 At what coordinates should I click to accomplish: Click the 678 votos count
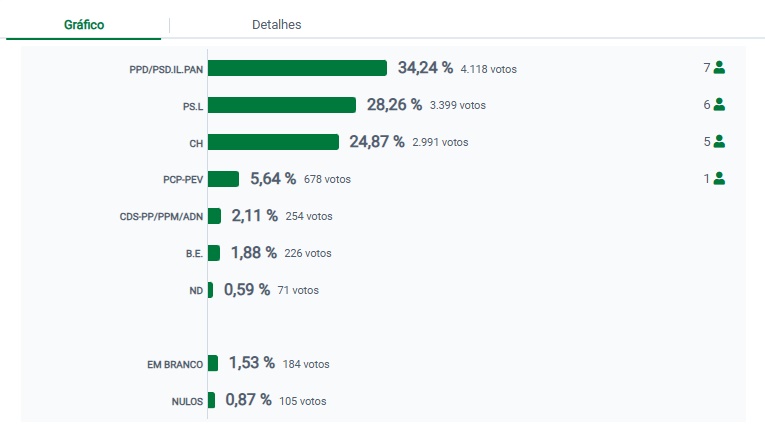pos(327,179)
